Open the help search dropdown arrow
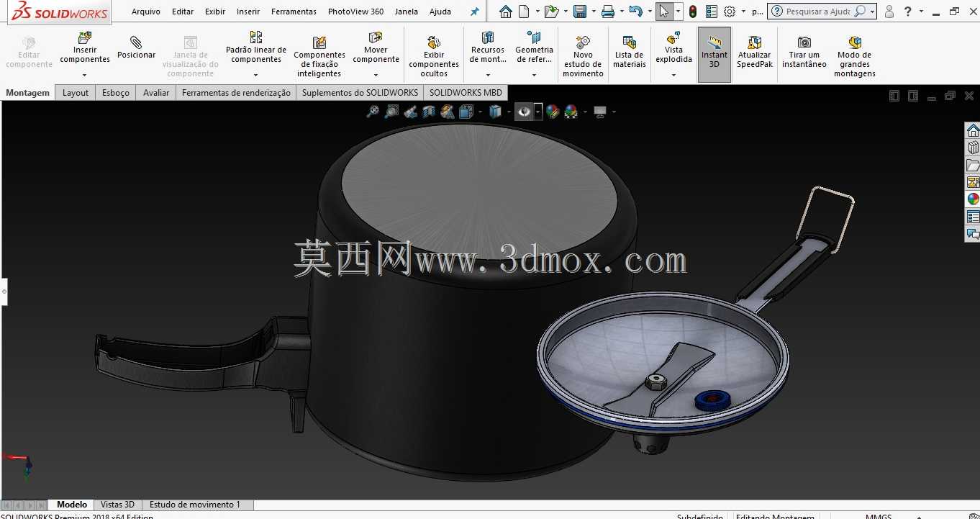This screenshot has height=519, width=980. coord(872,12)
